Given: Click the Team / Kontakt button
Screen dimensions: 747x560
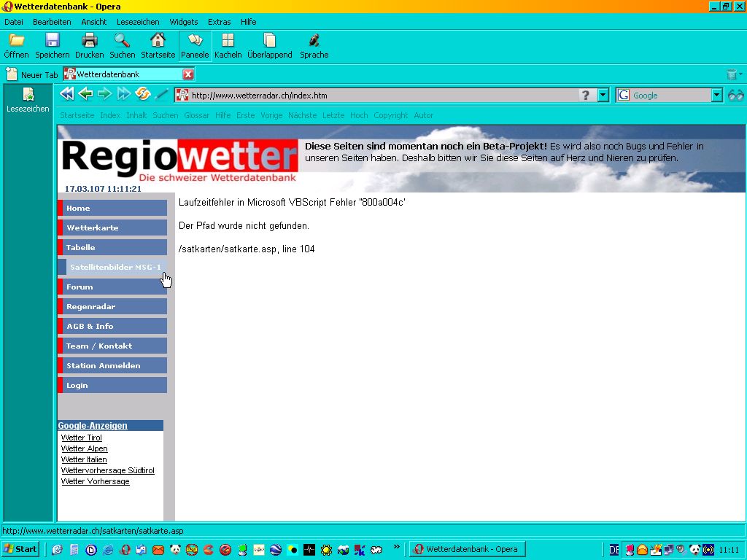Looking at the screenshot, I should pyautogui.click(x=112, y=346).
